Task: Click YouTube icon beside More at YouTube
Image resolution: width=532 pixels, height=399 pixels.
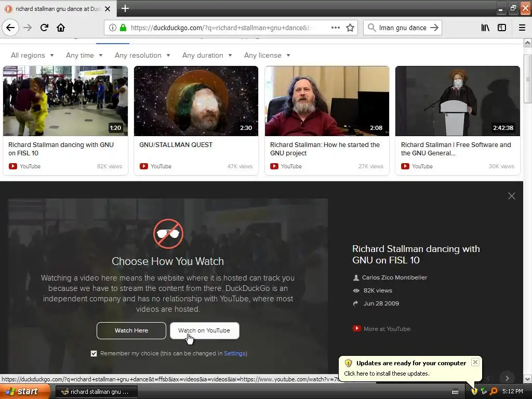Action: click(x=356, y=328)
